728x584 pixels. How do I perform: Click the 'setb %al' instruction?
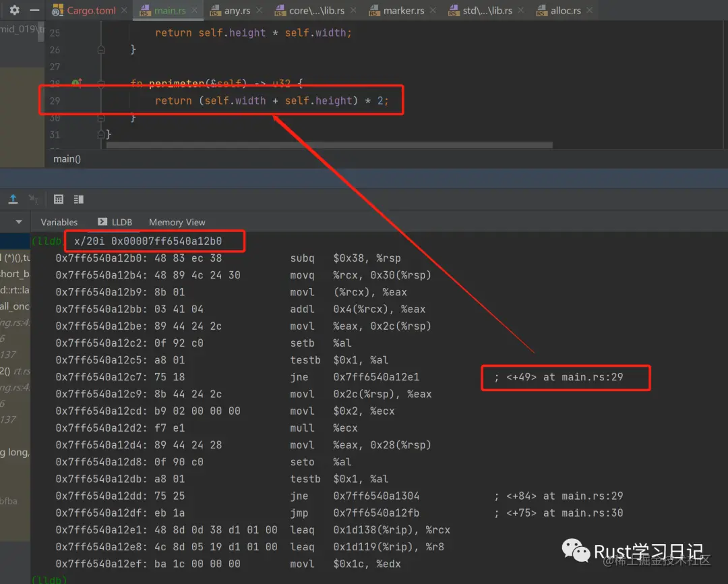(321, 343)
